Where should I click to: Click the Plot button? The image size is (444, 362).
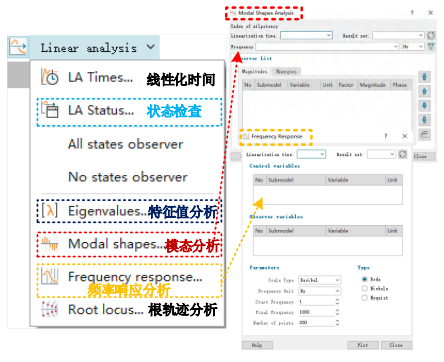pyautogui.click(x=363, y=345)
